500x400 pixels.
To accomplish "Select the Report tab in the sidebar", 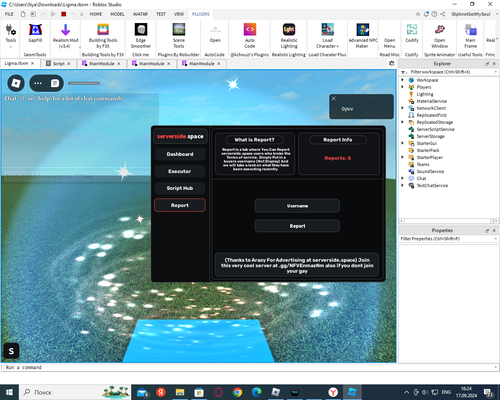I will pyautogui.click(x=180, y=205).
